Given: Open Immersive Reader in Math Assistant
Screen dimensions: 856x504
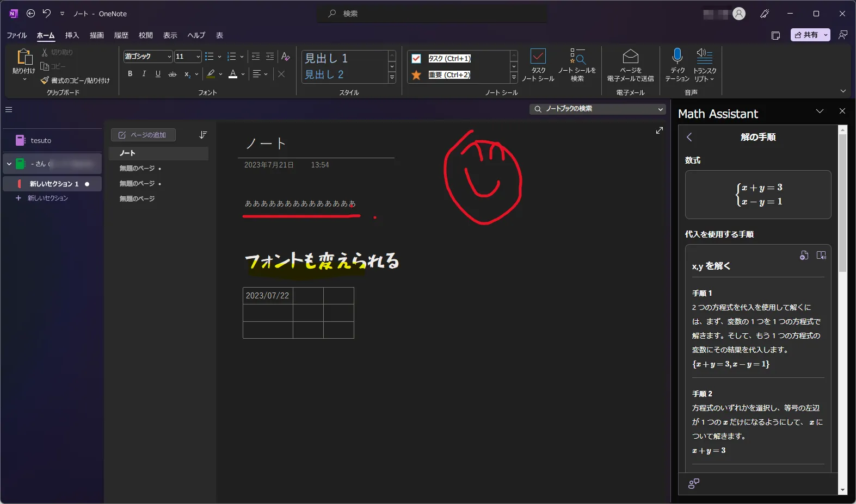Looking at the screenshot, I should tap(821, 256).
